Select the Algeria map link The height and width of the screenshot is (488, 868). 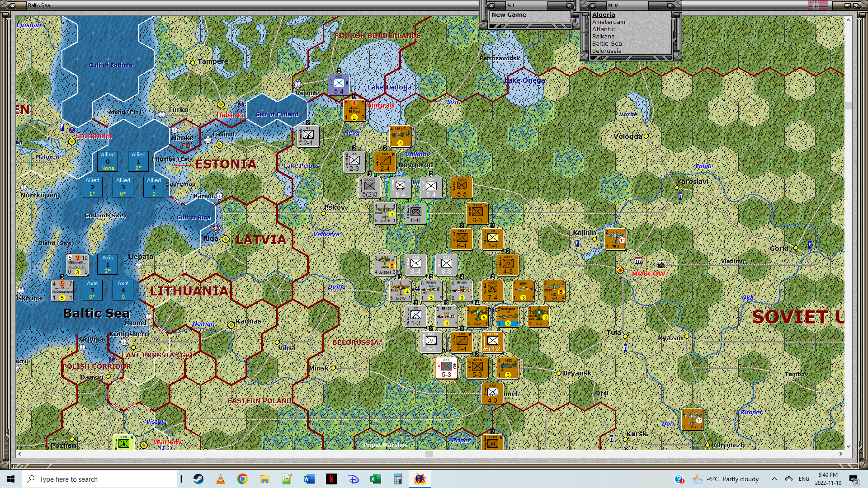point(604,14)
